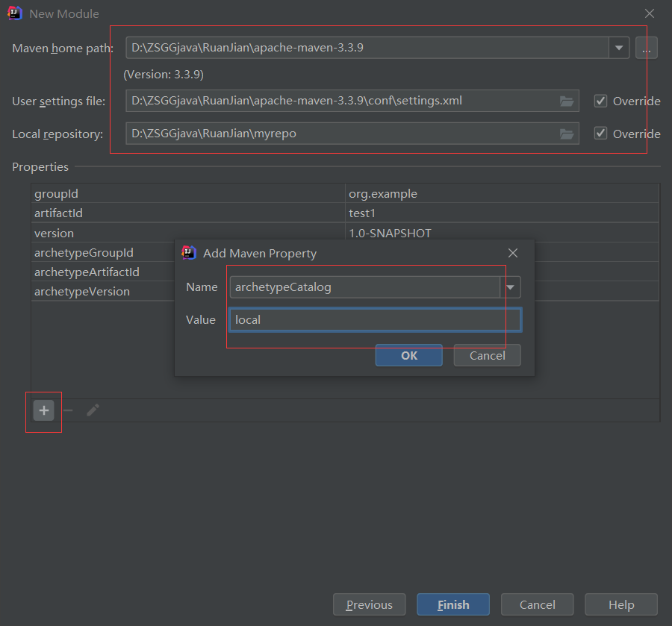Cancel the Add Maven Property dialog
This screenshot has height=626, width=672.
[488, 355]
